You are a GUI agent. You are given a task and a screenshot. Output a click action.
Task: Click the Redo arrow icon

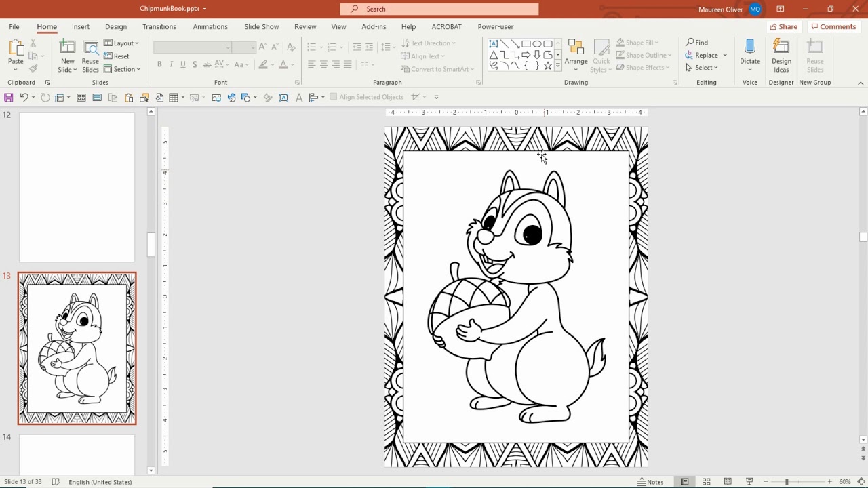coord(45,98)
